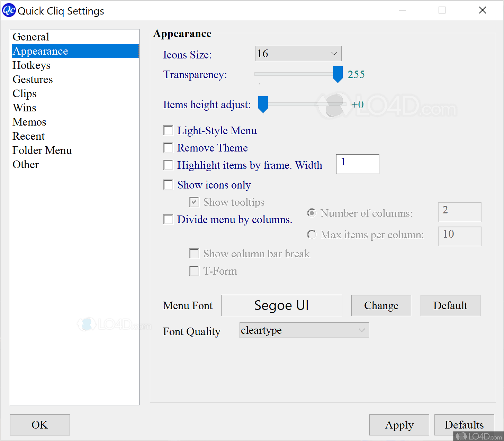504x441 pixels.
Task: Check the T-Form option
Action: click(x=194, y=271)
